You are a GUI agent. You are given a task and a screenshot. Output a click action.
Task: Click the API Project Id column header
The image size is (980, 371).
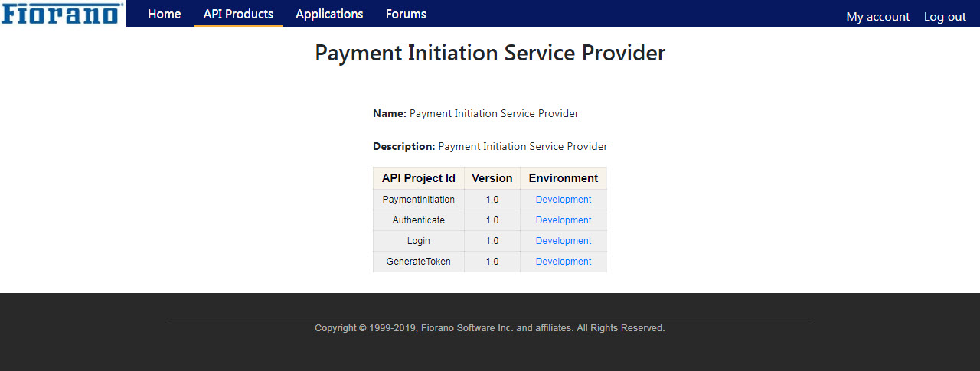419,178
